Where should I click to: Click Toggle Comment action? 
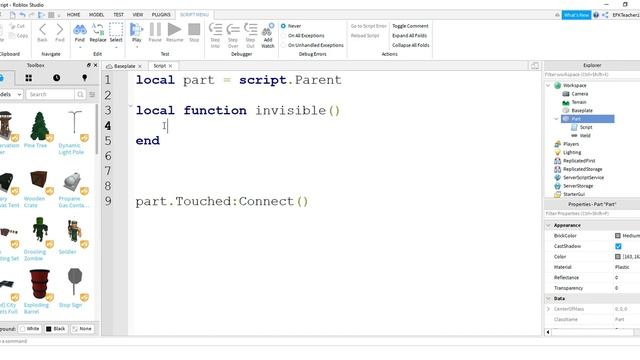tap(410, 26)
